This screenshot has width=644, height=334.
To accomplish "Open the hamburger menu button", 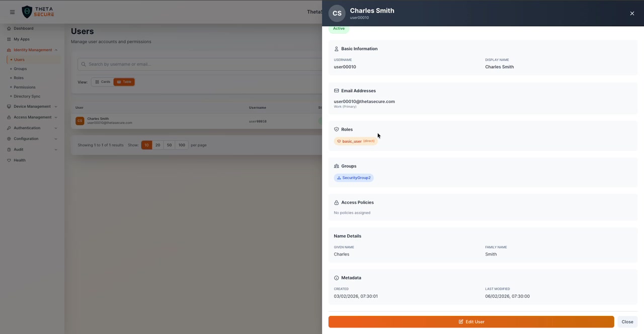I will coord(12,12).
